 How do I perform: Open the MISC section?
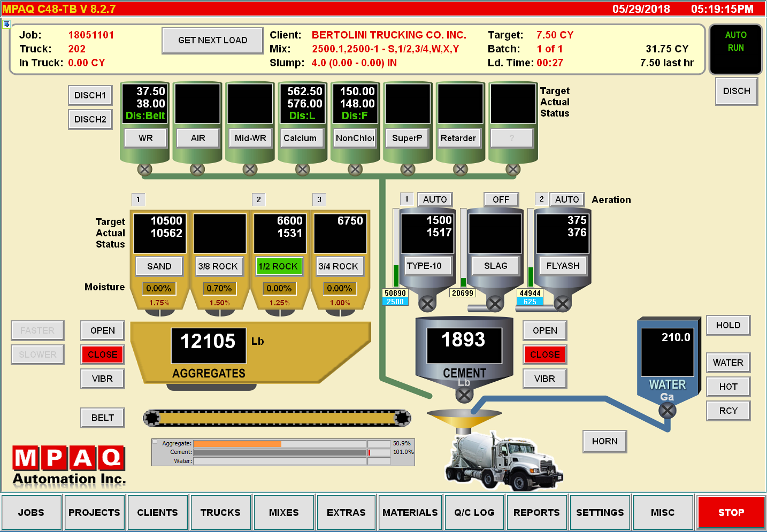[663, 512]
